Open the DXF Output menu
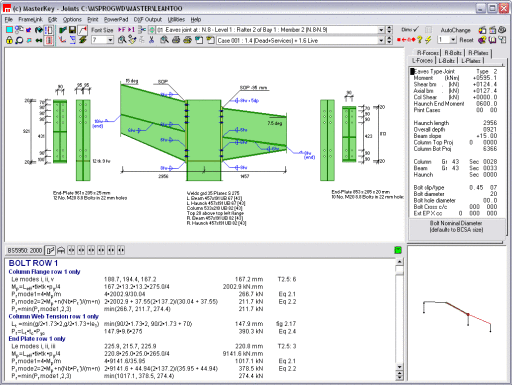The image size is (512, 385). pos(148,19)
